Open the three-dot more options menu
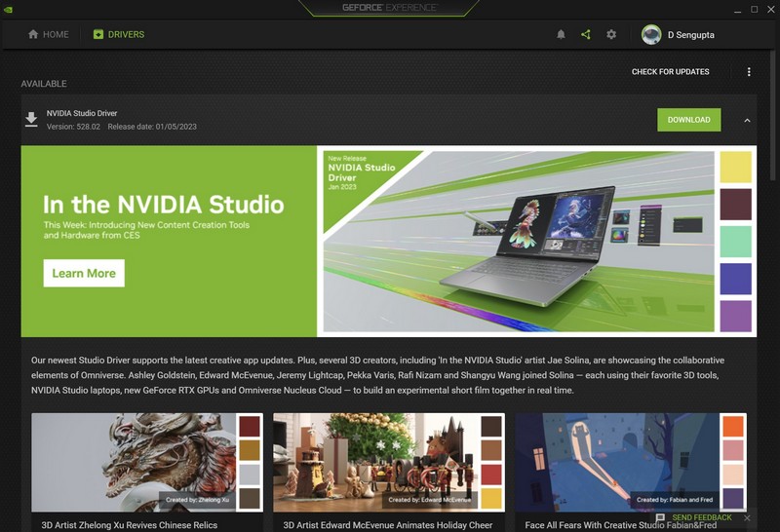 click(x=749, y=71)
